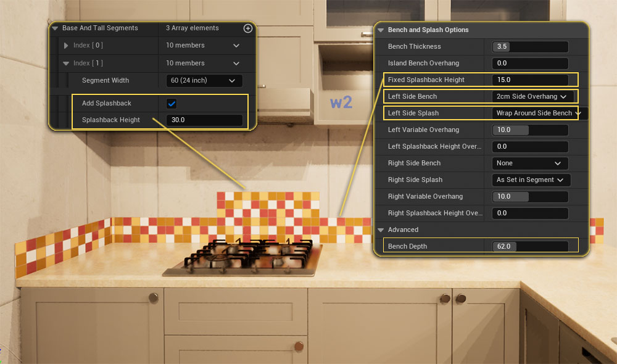
Task: Click the Splashback Height value field
Action: pyautogui.click(x=204, y=120)
